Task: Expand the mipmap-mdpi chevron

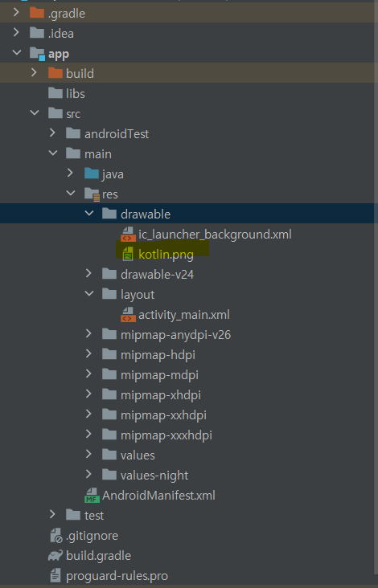Action: click(88, 374)
